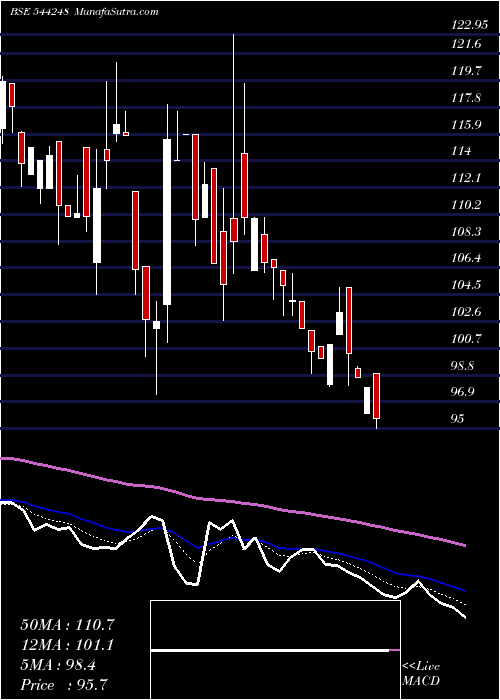Click the pink 50MA line

click(x=232, y=503)
